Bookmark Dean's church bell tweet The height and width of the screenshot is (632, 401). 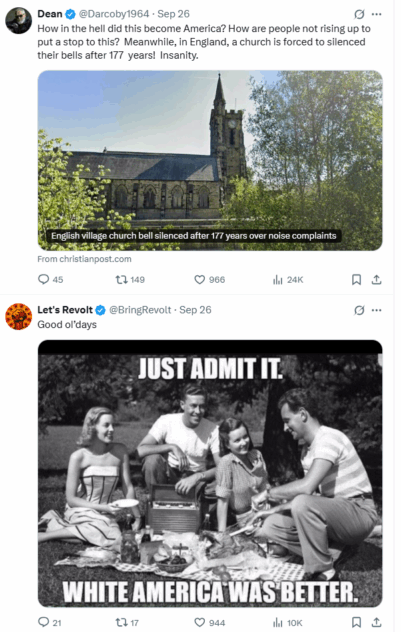[x=356, y=279]
